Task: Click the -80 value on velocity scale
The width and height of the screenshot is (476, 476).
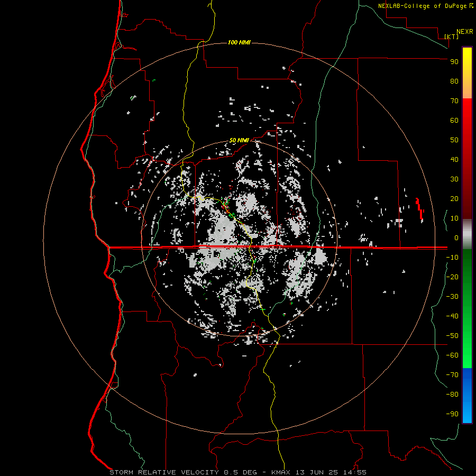Action: click(x=452, y=395)
